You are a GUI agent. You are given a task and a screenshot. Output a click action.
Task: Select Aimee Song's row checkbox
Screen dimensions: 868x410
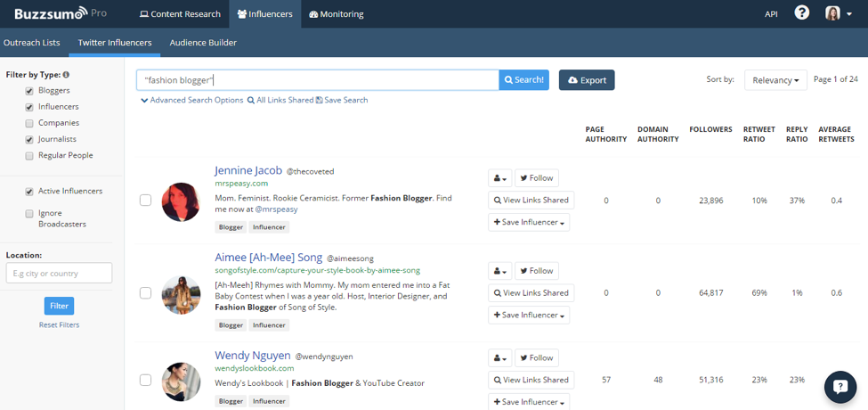[145, 293]
